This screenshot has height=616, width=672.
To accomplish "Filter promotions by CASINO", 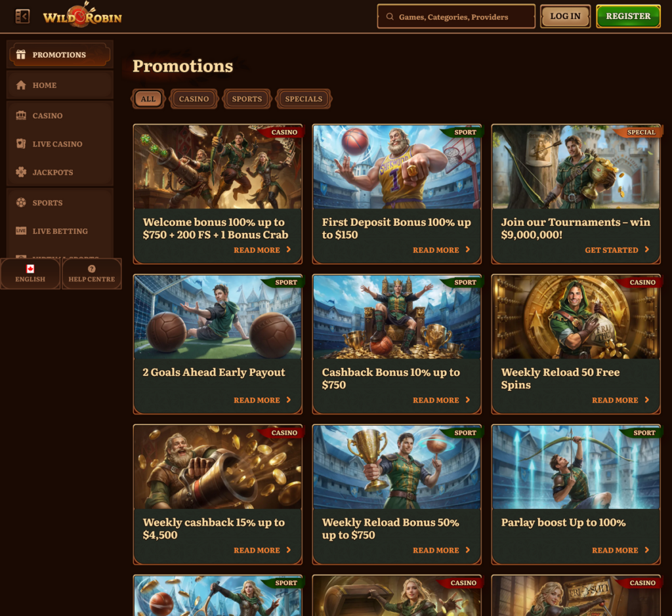I will (194, 98).
